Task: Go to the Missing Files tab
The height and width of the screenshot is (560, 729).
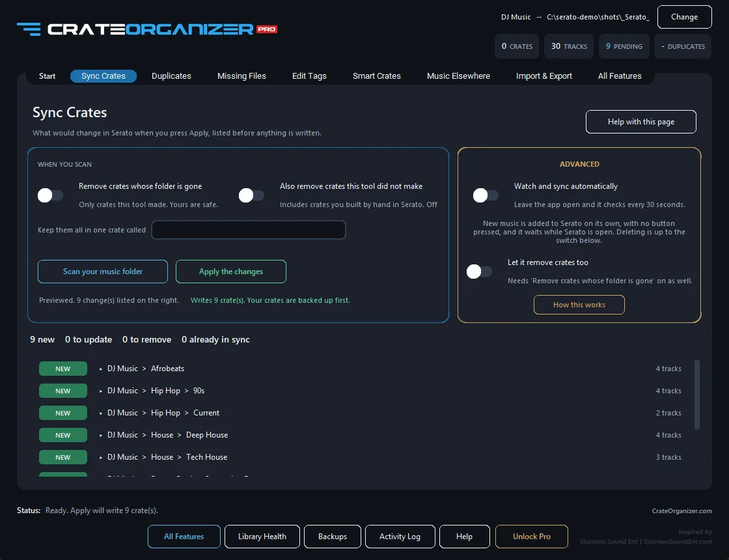Action: point(241,76)
